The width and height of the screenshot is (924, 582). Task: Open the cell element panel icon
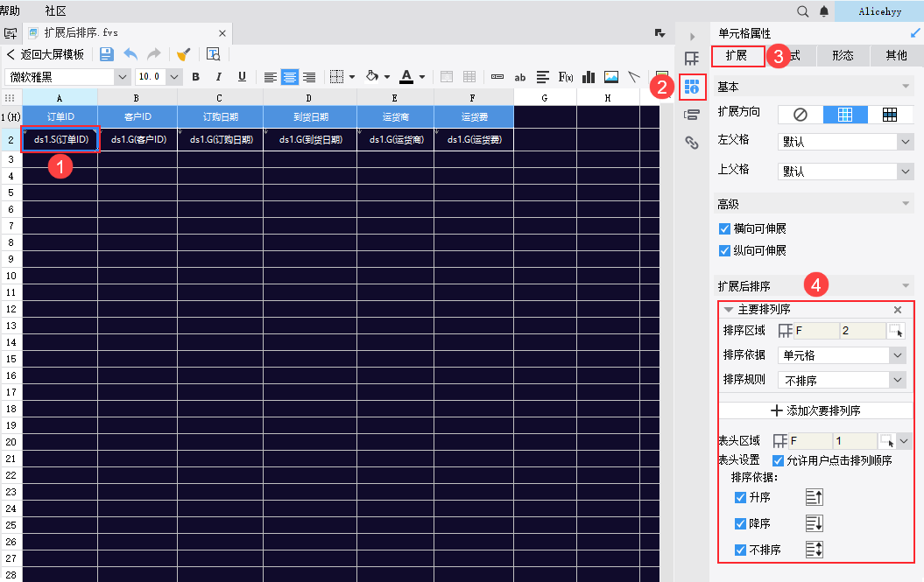tap(692, 59)
